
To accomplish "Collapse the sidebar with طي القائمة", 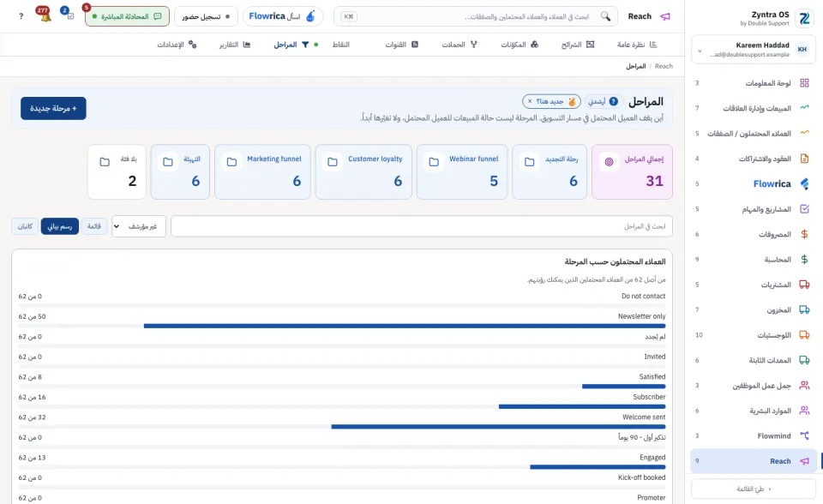I will [x=754, y=489].
